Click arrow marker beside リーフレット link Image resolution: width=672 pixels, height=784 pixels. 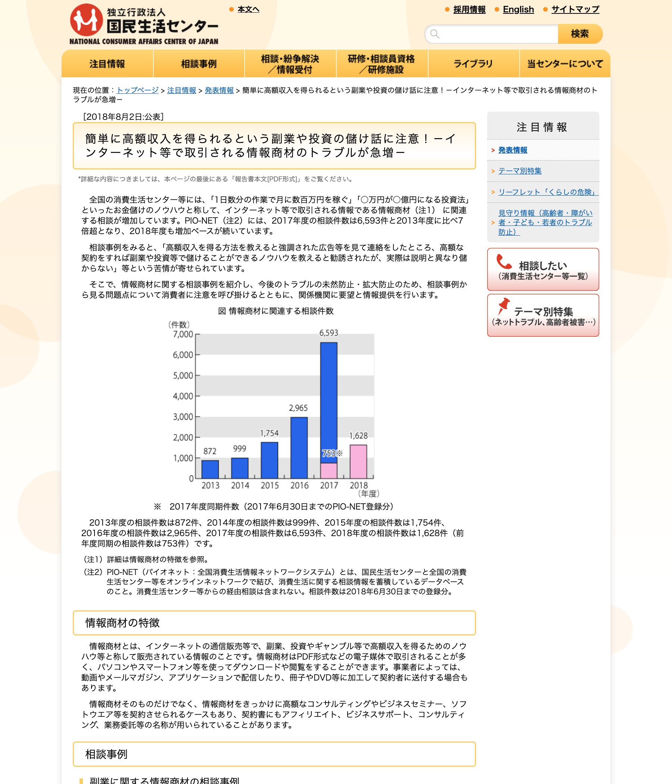tap(493, 192)
